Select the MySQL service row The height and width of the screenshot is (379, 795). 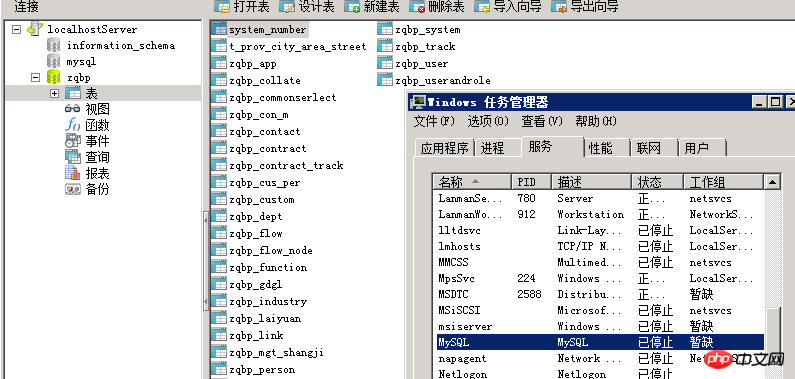pyautogui.click(x=600, y=342)
